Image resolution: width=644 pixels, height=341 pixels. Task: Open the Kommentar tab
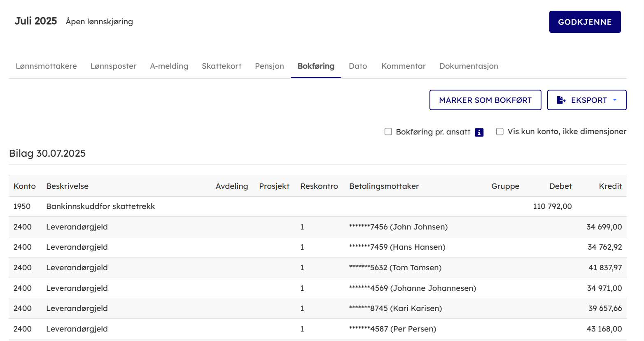403,66
